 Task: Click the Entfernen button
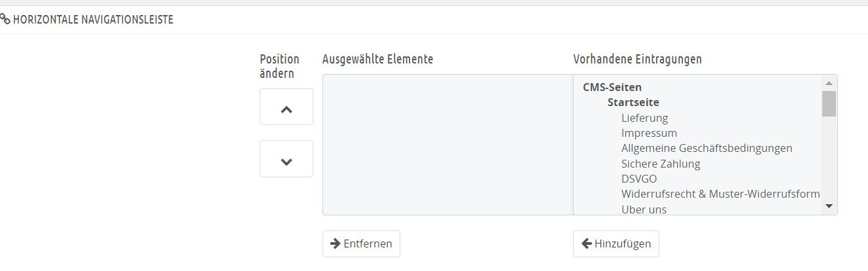click(361, 244)
